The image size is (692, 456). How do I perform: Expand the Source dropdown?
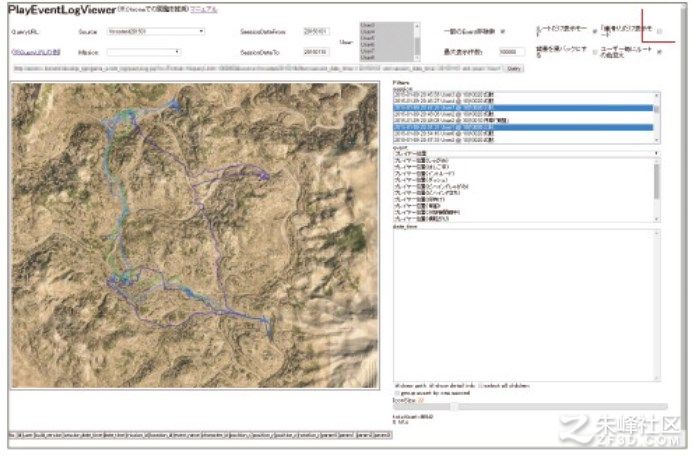(x=156, y=31)
